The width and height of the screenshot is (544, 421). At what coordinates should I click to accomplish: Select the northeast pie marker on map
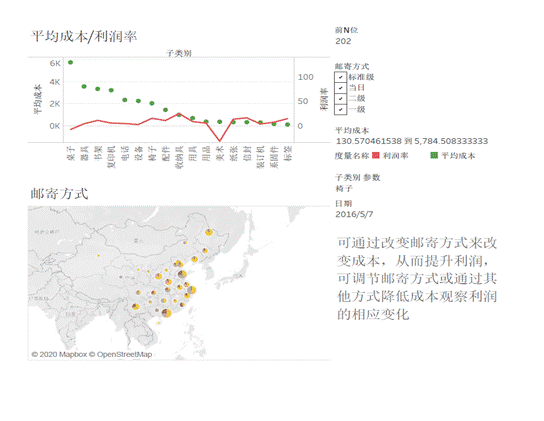(x=209, y=232)
